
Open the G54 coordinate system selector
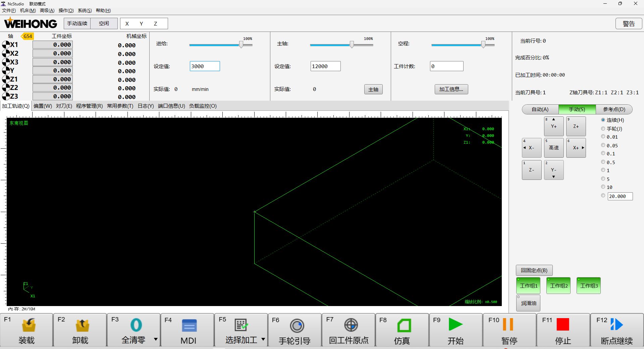28,36
